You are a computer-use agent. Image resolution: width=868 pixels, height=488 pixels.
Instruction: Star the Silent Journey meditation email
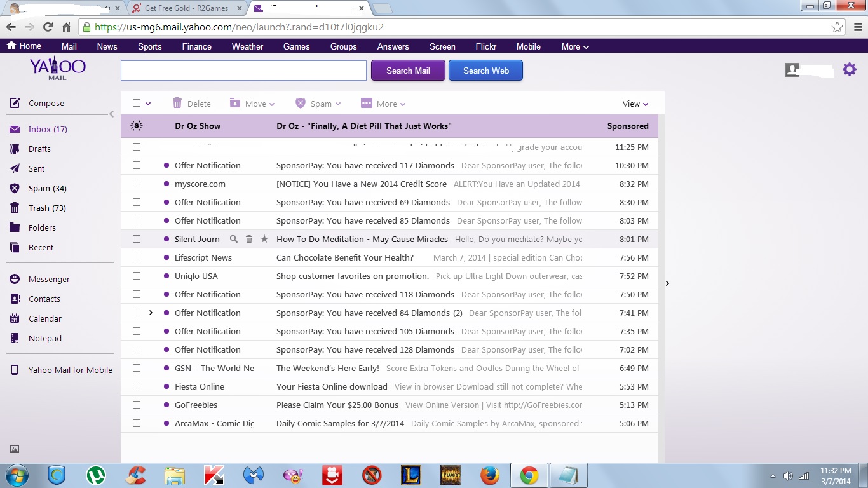[x=264, y=239]
